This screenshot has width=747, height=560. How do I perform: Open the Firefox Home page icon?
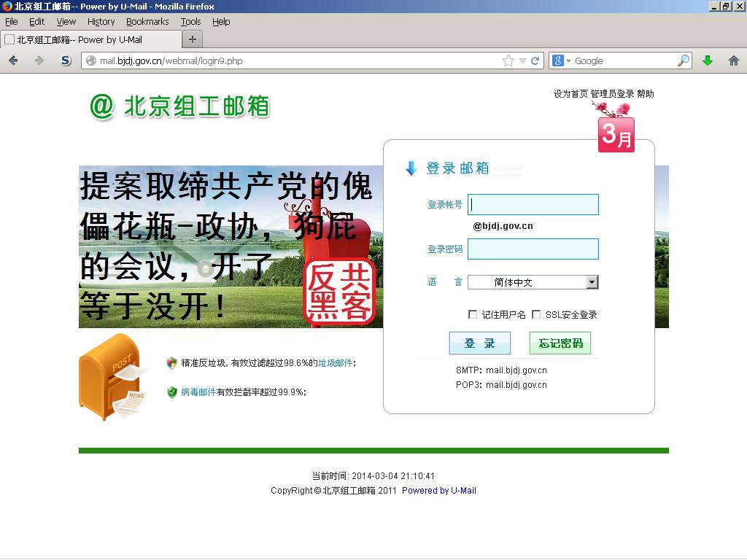(732, 61)
